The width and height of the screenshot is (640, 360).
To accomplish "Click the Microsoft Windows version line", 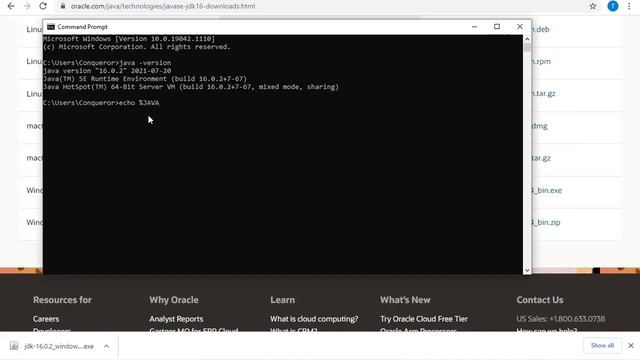I will [129, 39].
